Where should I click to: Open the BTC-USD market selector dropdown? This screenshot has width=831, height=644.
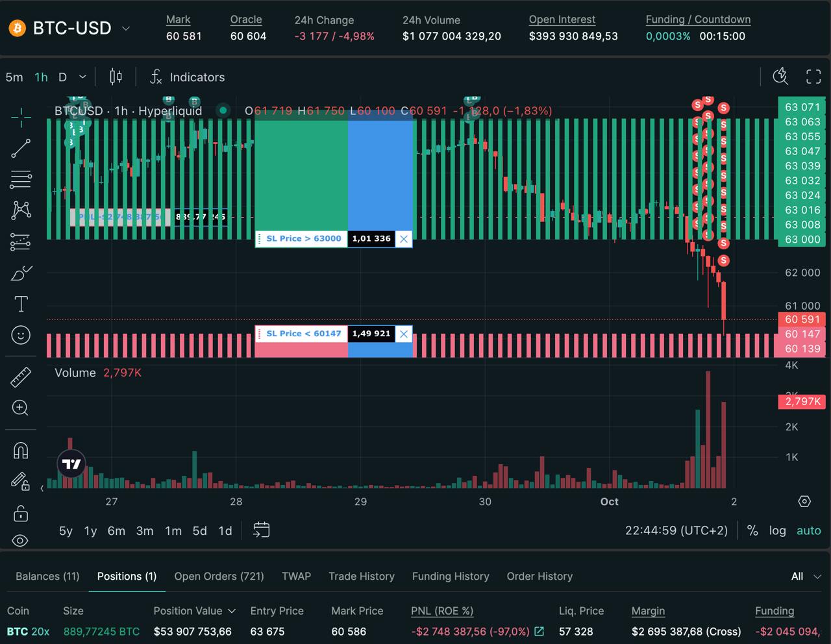tap(126, 29)
